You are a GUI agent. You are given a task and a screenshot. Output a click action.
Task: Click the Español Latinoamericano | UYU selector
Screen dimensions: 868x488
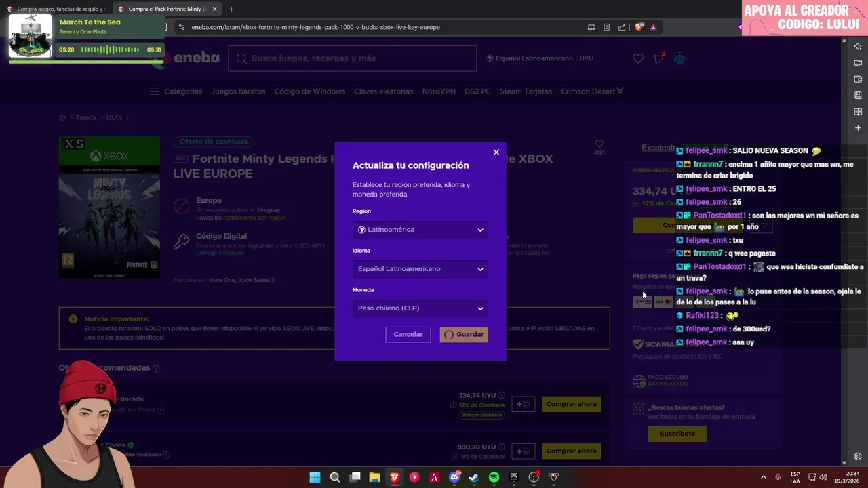point(540,58)
